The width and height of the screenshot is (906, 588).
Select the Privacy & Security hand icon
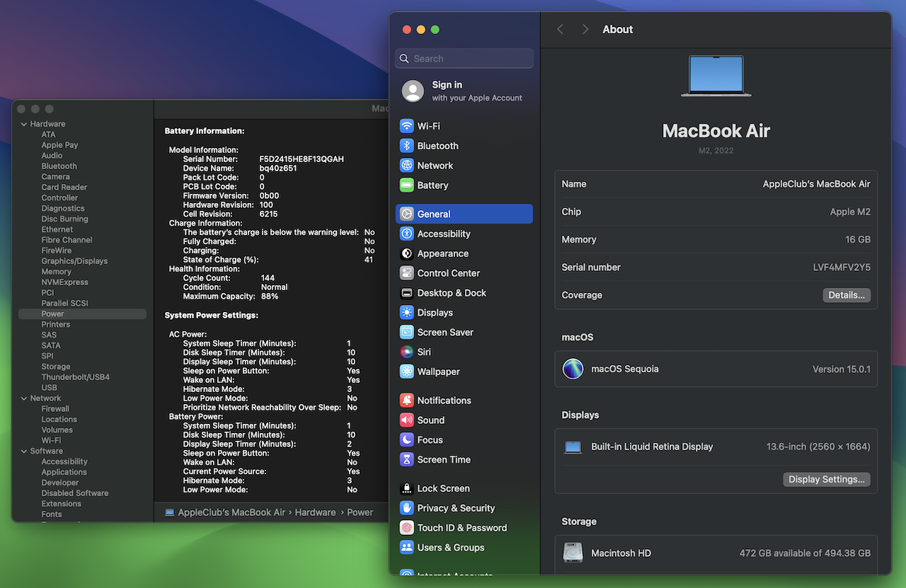click(x=406, y=508)
